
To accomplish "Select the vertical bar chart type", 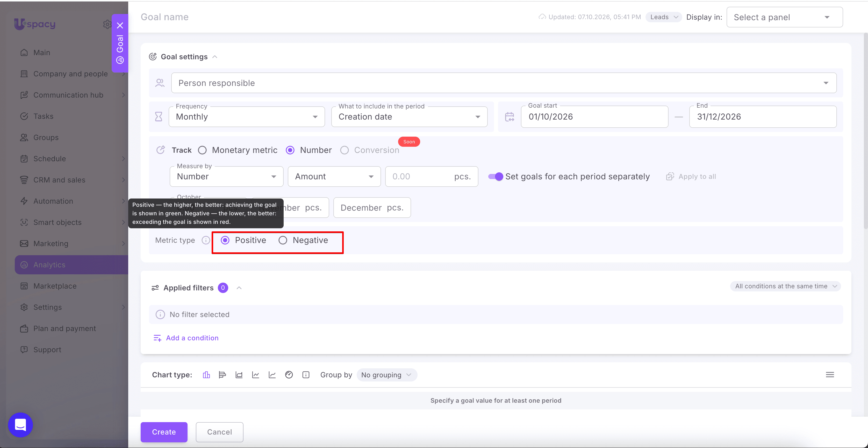I will pyautogui.click(x=206, y=374).
